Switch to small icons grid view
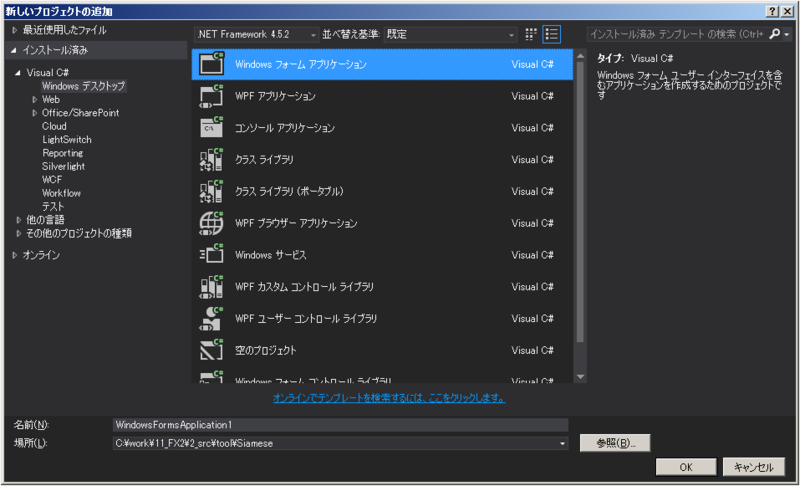Screen dimensions: 800x486 (531, 34)
